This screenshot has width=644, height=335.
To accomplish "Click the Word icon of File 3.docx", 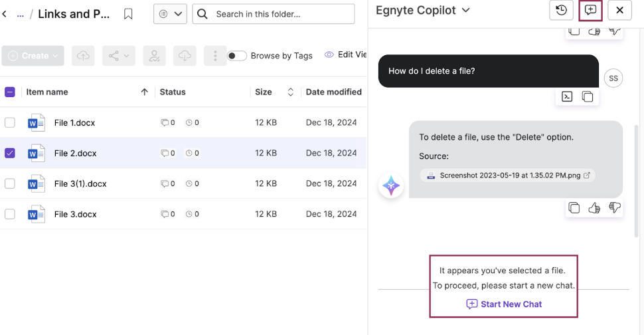I will (x=36, y=214).
